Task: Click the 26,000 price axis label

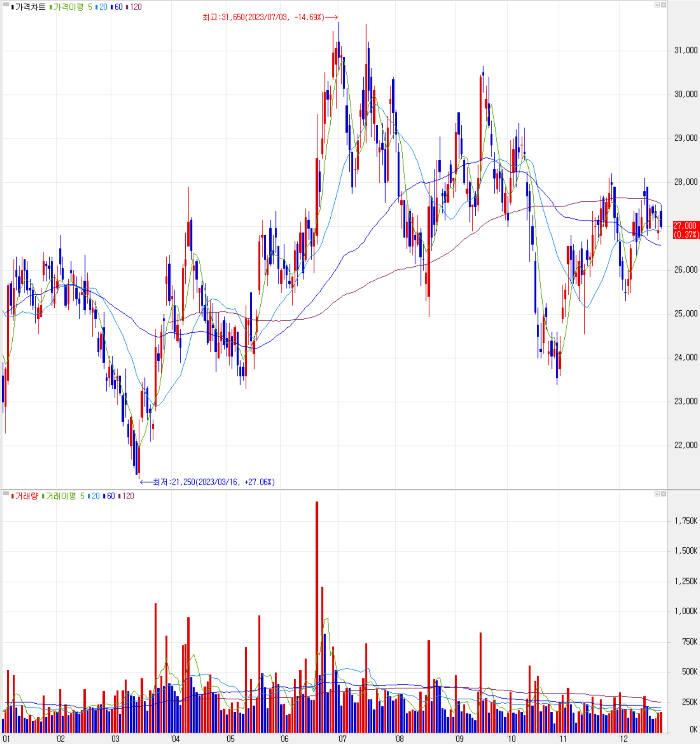Action: point(686,270)
